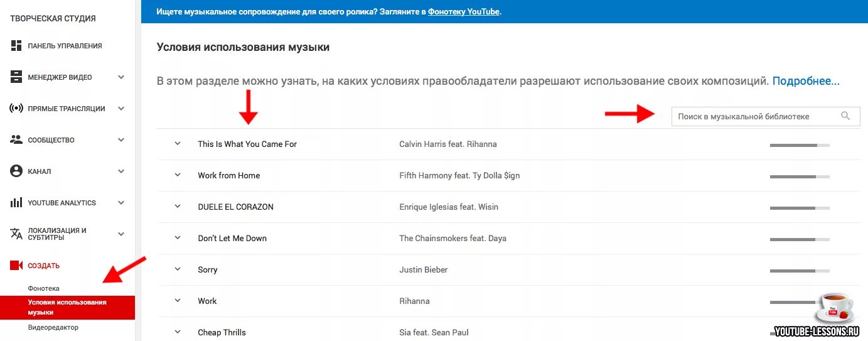Click the popularity bar for Work from Home
868x341 pixels.
pyautogui.click(x=800, y=176)
